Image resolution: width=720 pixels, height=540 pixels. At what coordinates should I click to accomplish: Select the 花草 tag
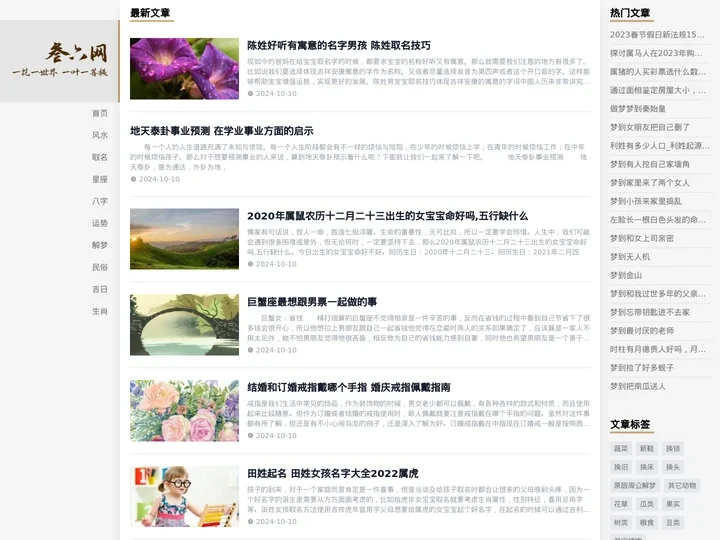[x=621, y=504]
